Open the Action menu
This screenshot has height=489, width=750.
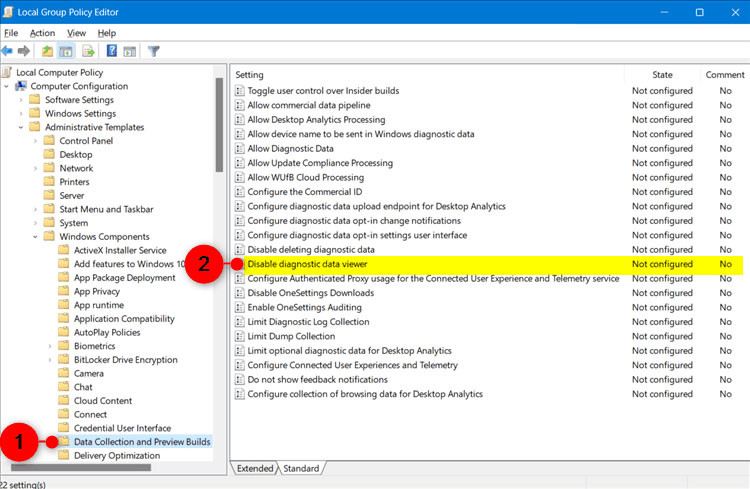pyautogui.click(x=42, y=33)
